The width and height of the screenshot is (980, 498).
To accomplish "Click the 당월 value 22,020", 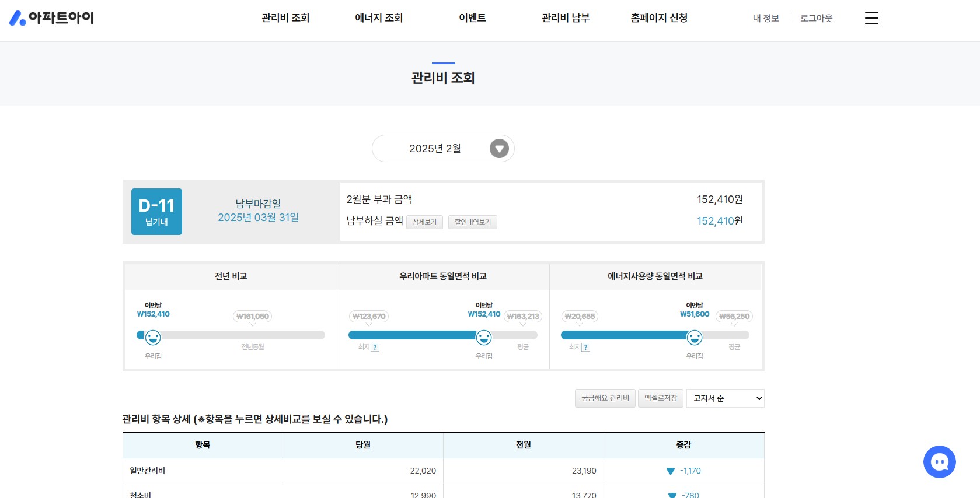I will tap(423, 471).
